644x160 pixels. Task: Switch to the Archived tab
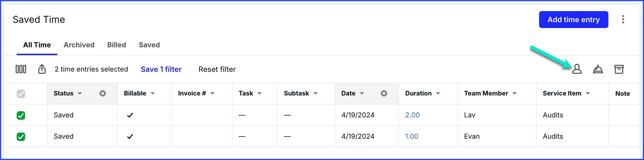tap(79, 45)
